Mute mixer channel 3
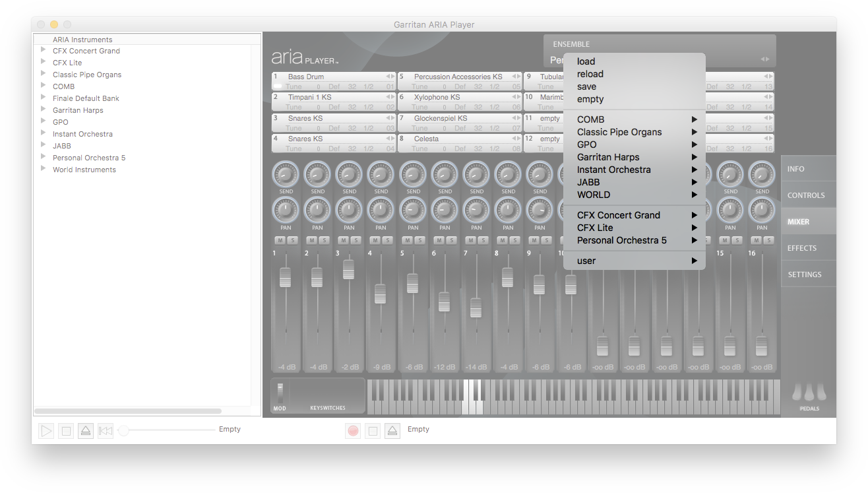Screen dimensions: 868x493 (x=344, y=240)
